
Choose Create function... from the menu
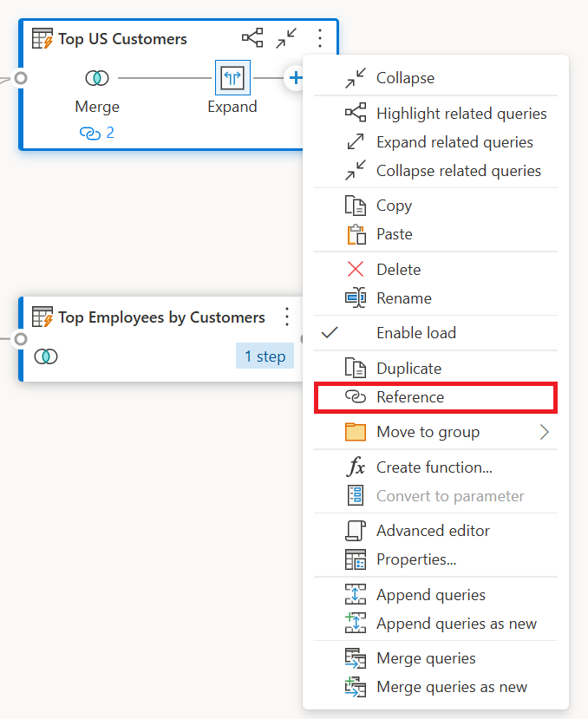(x=435, y=467)
